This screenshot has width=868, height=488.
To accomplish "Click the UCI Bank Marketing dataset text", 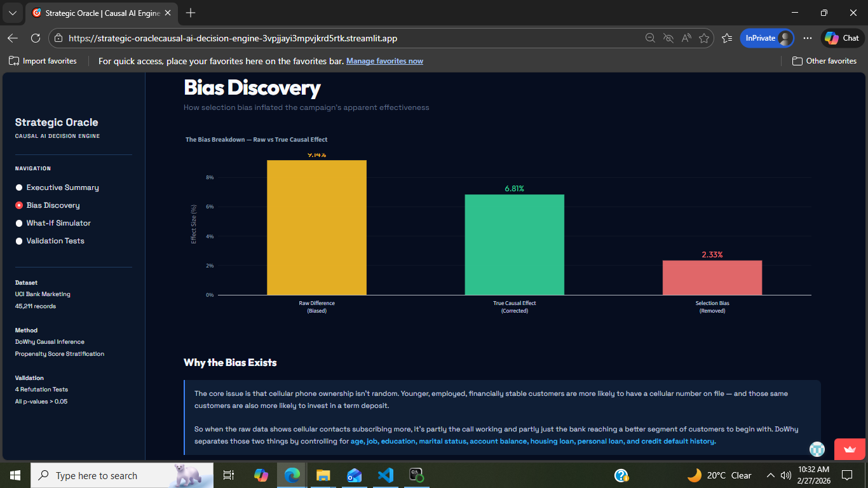I will [x=43, y=294].
